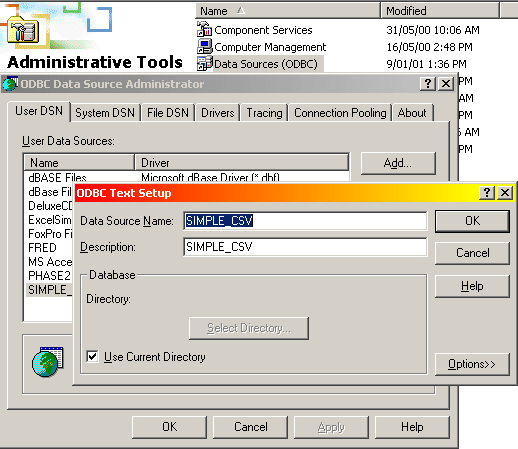Switch to the System DSN tab
The height and width of the screenshot is (449, 518).
pyautogui.click(x=105, y=113)
